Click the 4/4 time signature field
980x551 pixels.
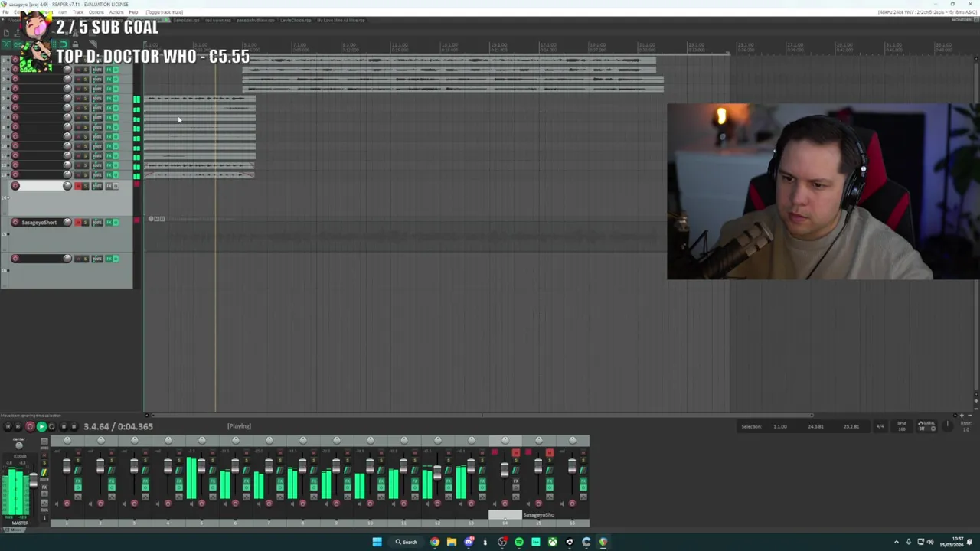pos(880,426)
